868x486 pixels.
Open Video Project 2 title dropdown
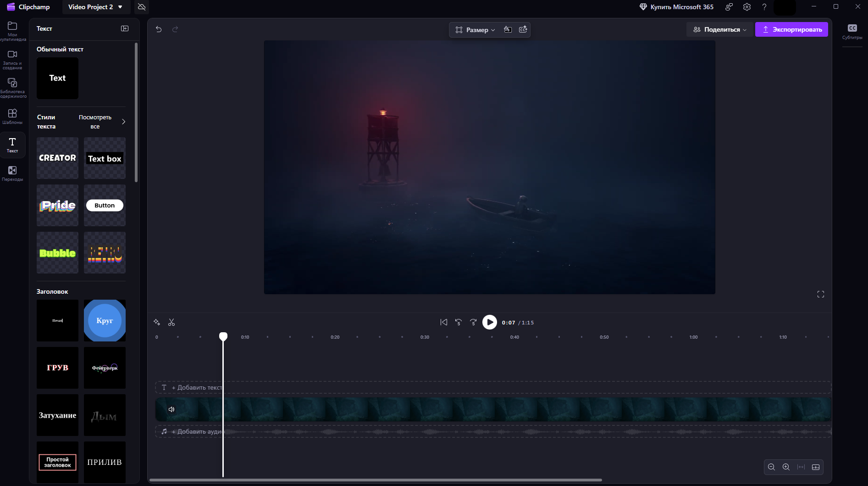point(95,7)
